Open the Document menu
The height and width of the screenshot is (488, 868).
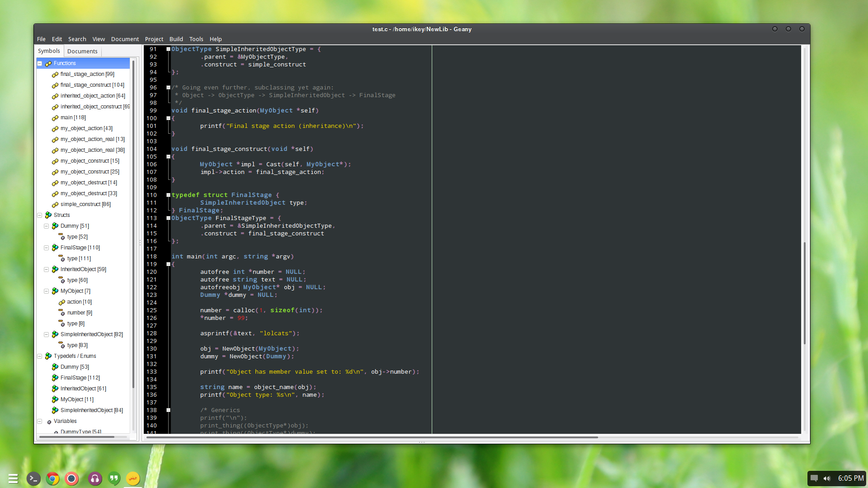pyautogui.click(x=125, y=39)
